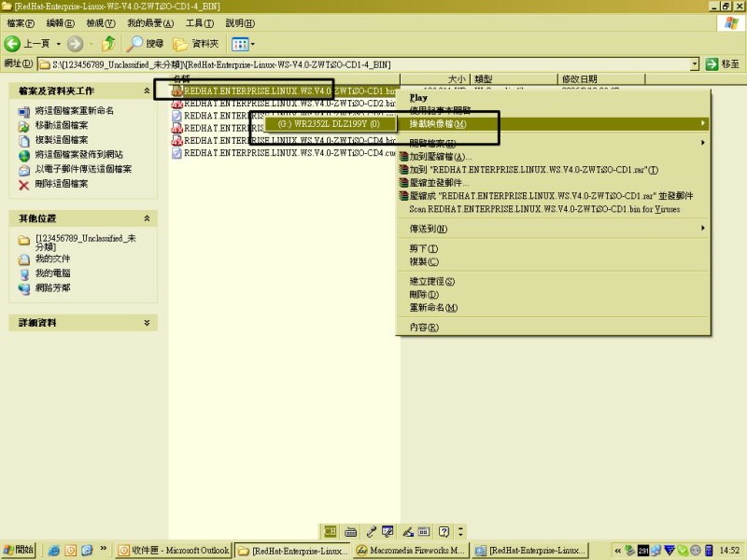Open the 編輯(E) menu
The width and height of the screenshot is (747, 560).
[x=60, y=22]
